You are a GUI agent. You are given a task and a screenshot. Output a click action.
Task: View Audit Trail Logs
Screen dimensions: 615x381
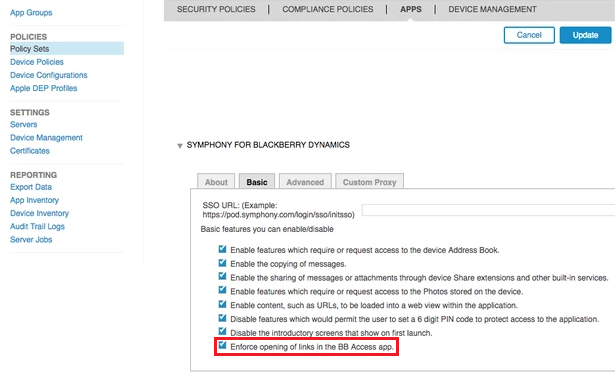pyautogui.click(x=37, y=226)
